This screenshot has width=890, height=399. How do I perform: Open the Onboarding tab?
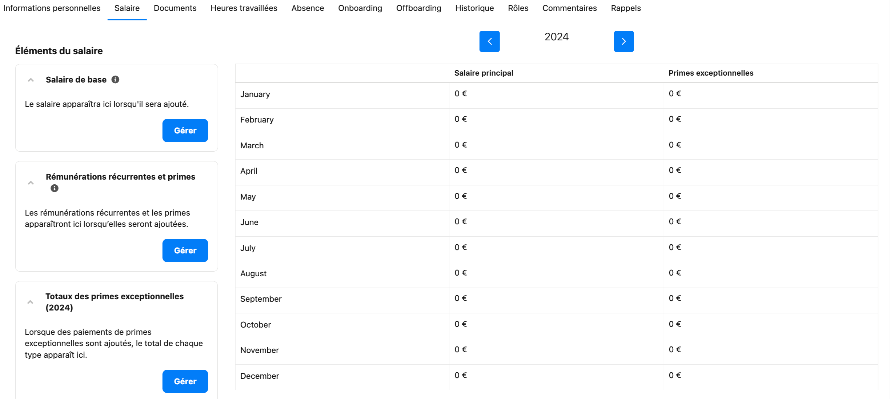click(360, 9)
